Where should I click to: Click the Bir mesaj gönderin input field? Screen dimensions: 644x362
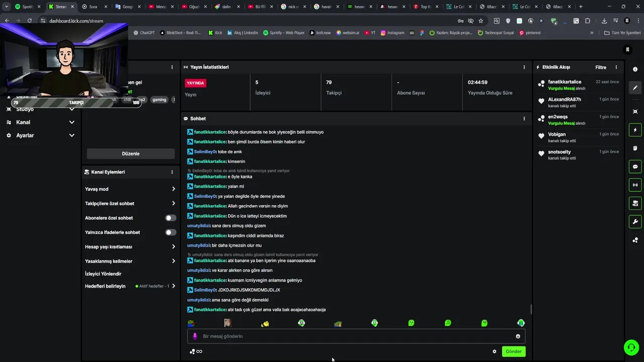pyautogui.click(x=356, y=336)
